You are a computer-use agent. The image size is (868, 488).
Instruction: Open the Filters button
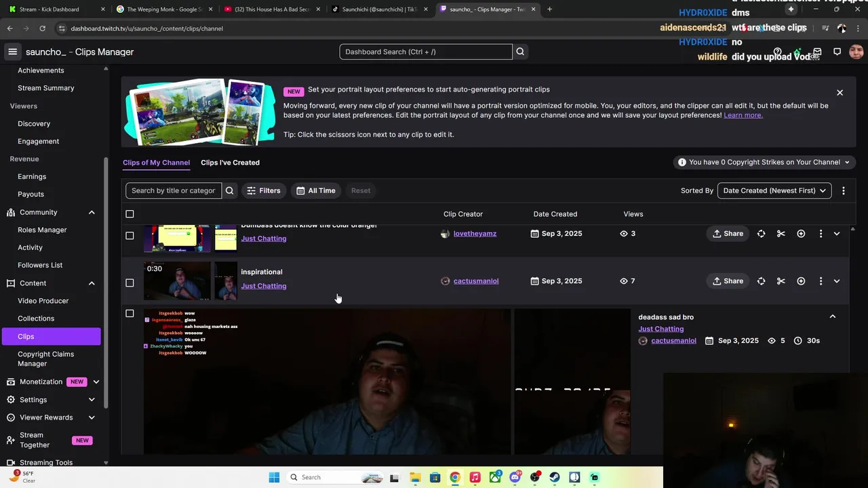click(x=263, y=190)
